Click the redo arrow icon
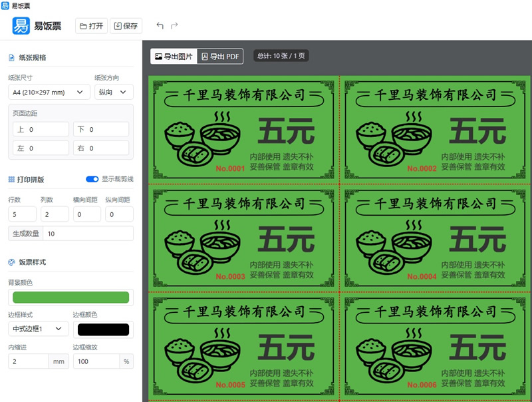Image resolution: width=532 pixels, height=402 pixels. [174, 26]
